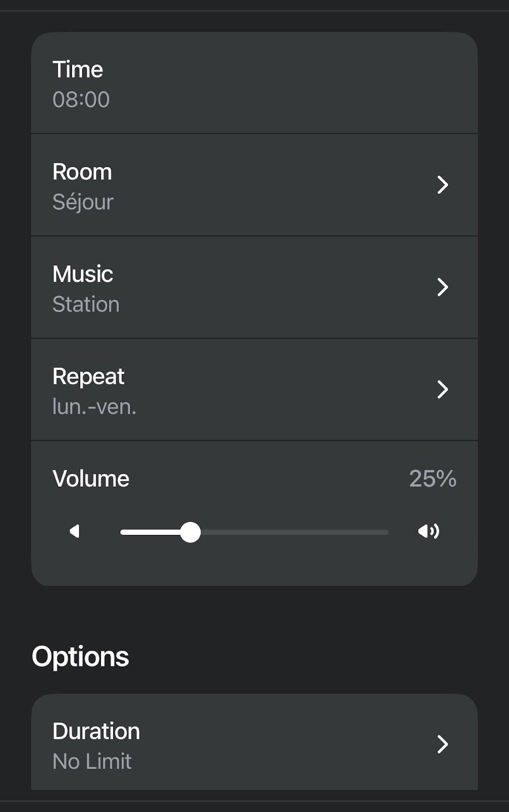
Task: Click the chevron arrow in the Room row
Action: pos(443,185)
